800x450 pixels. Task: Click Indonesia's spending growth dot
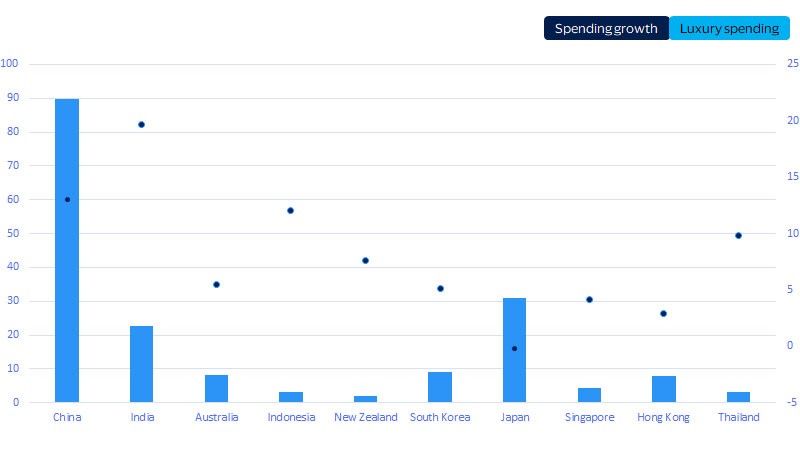tap(291, 211)
